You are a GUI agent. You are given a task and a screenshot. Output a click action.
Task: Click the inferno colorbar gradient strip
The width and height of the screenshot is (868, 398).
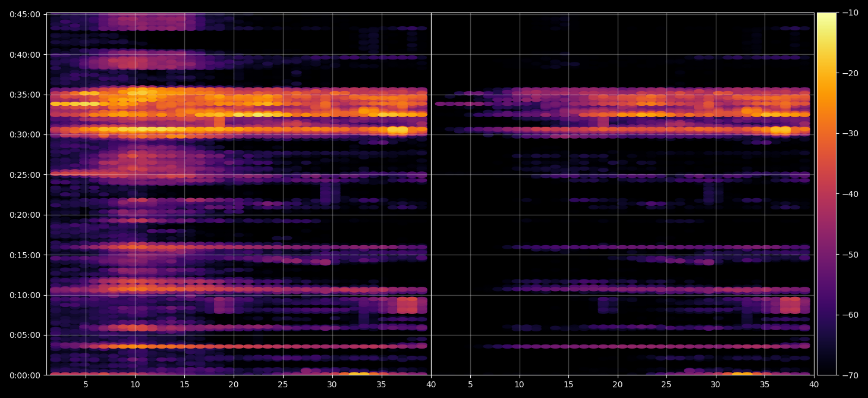point(826,194)
